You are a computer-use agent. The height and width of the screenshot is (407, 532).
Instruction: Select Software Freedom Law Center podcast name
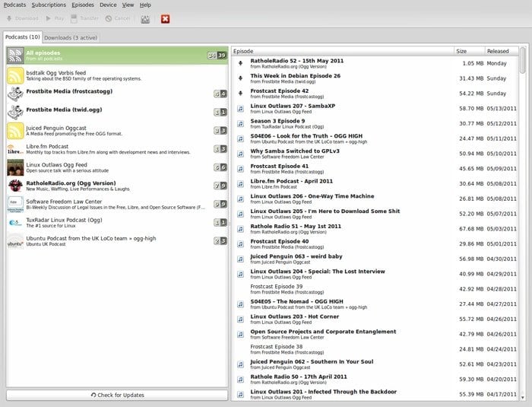[x=64, y=202]
